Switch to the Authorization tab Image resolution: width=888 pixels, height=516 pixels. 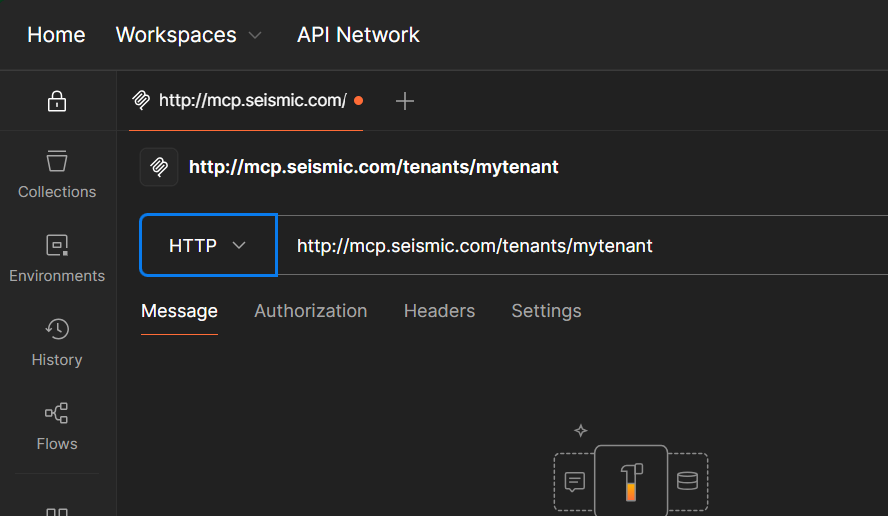point(310,311)
